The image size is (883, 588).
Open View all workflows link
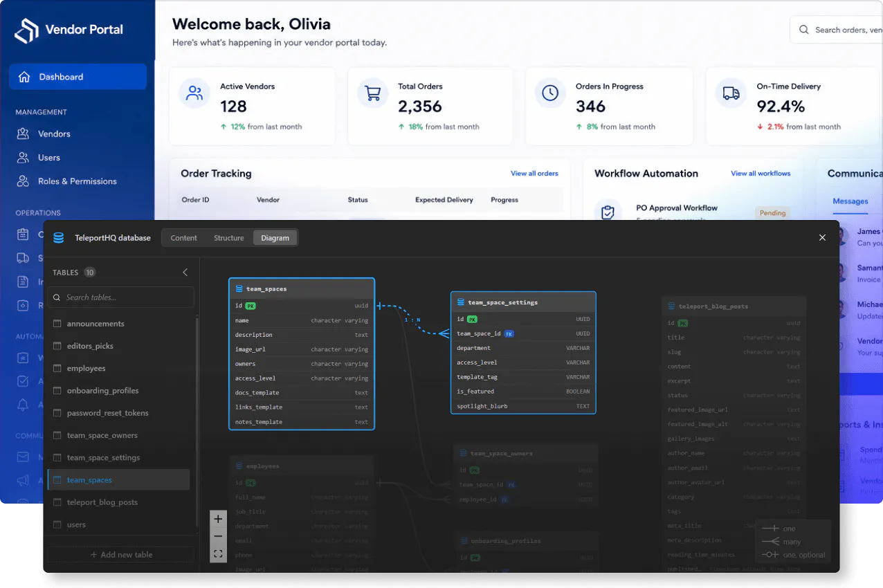[761, 174]
